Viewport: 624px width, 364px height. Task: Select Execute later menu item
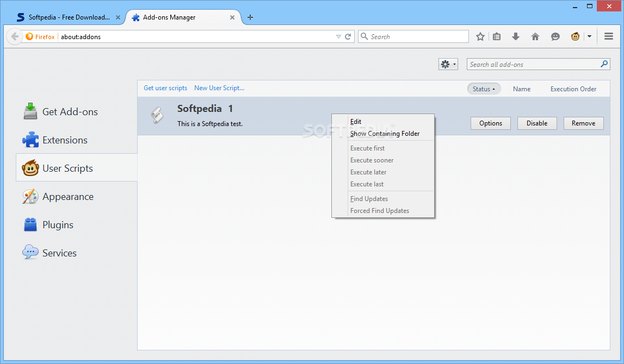point(383,172)
